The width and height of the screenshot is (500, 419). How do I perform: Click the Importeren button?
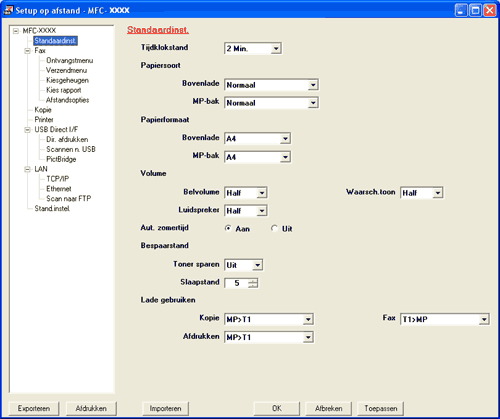click(x=165, y=408)
